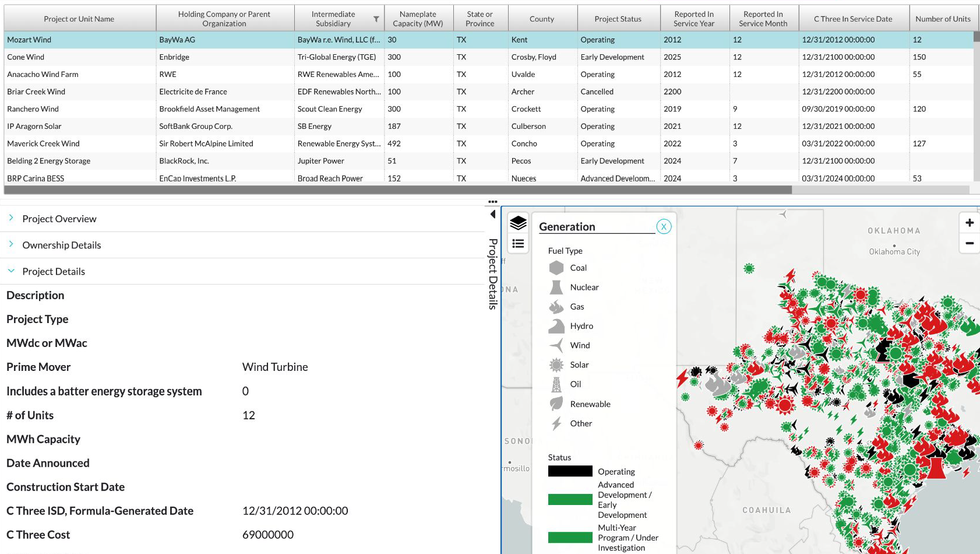This screenshot has width=980, height=554.
Task: Close the Generation legend panel
Action: (664, 227)
